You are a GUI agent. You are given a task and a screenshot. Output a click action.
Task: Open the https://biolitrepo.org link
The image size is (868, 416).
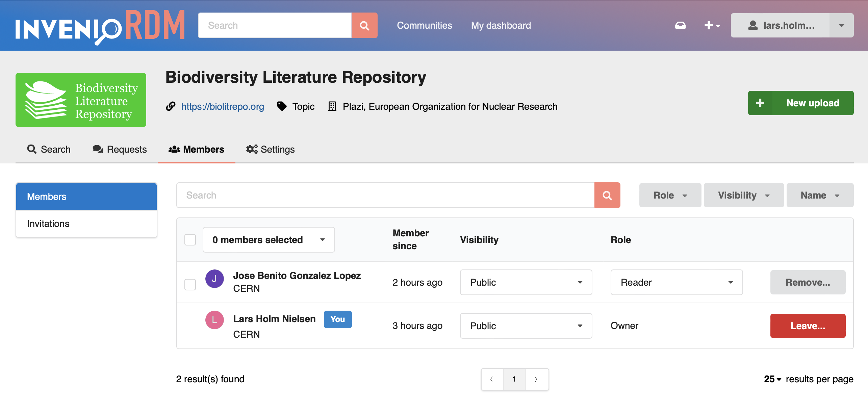click(x=223, y=106)
